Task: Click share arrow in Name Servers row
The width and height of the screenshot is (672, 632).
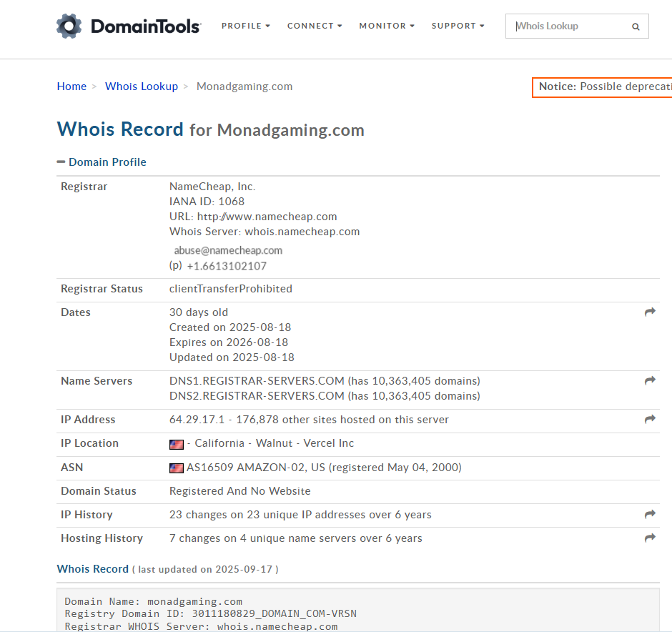Action: click(650, 380)
